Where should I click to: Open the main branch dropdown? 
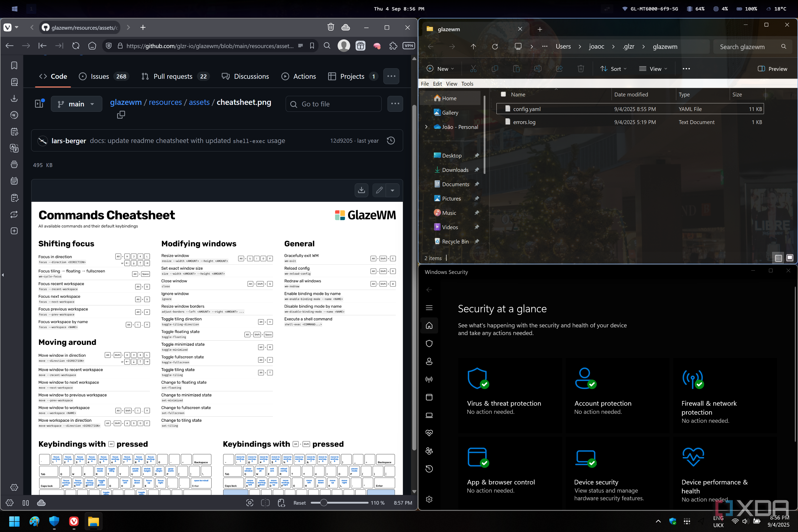point(76,104)
